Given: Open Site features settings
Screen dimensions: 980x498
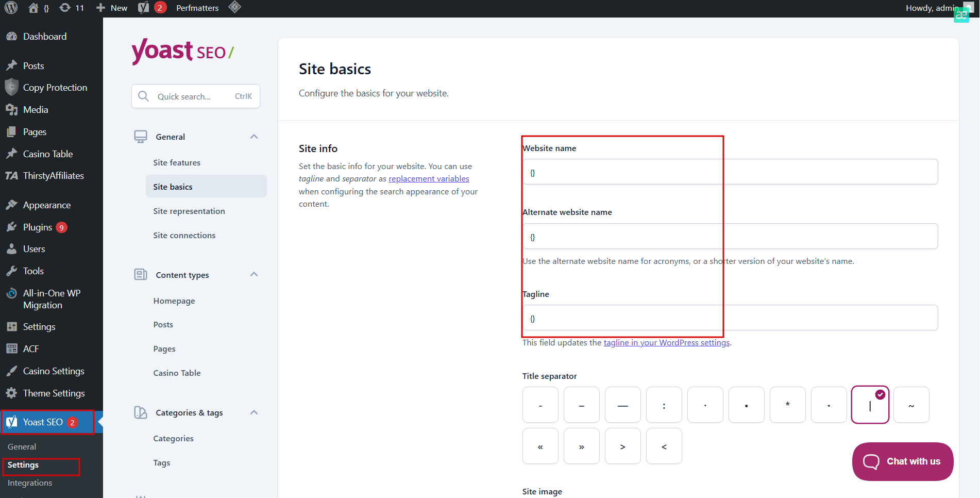Looking at the screenshot, I should click(177, 163).
